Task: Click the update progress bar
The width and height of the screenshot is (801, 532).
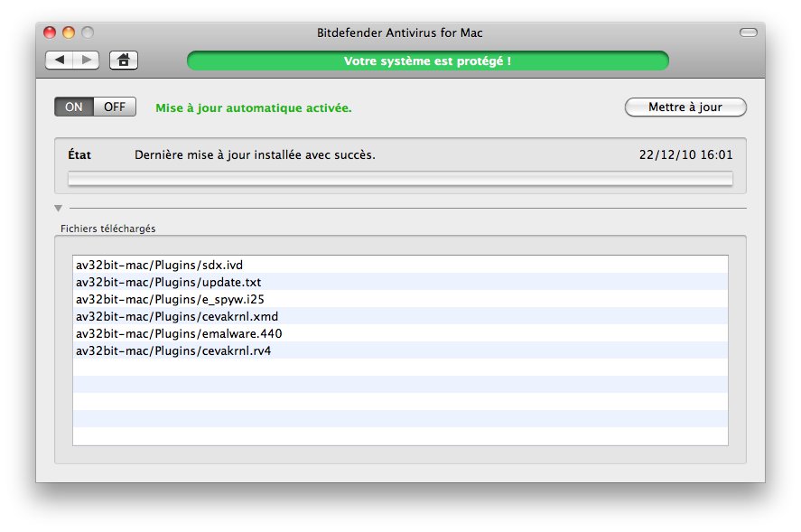Action: tap(400, 178)
